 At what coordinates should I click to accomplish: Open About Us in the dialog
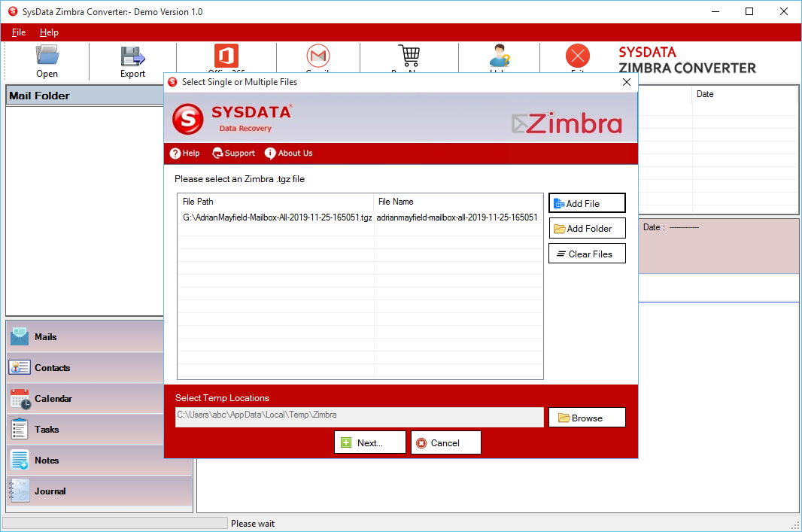(x=289, y=153)
